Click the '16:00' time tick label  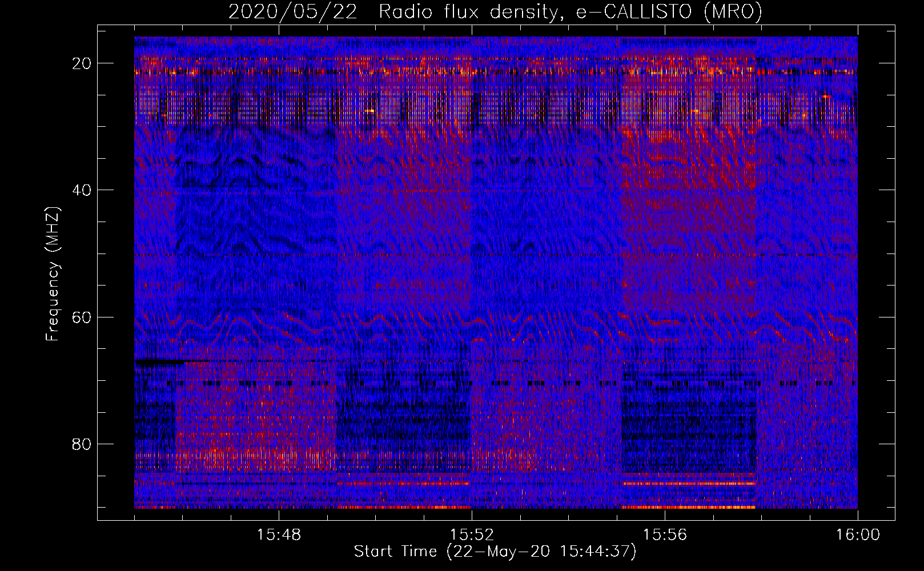pyautogui.click(x=858, y=535)
